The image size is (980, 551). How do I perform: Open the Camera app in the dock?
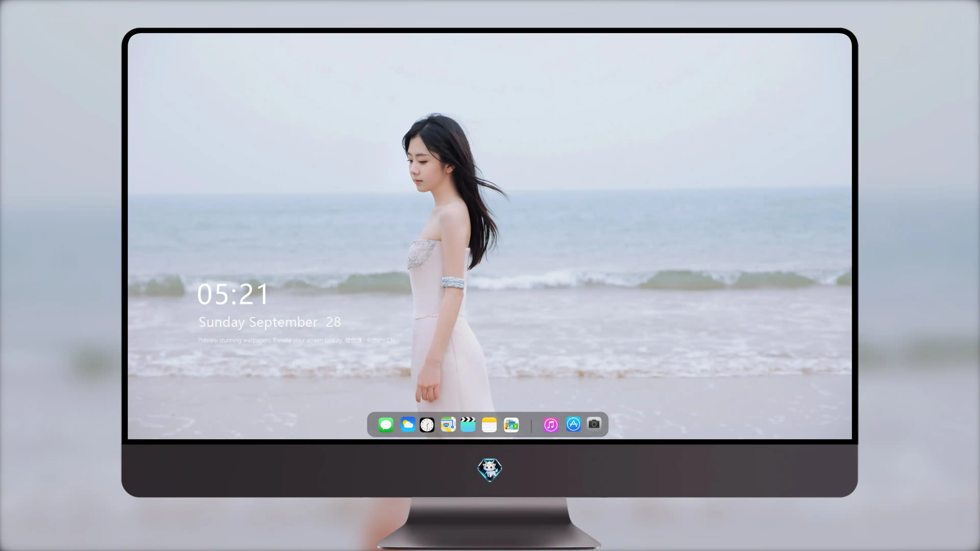pyautogui.click(x=594, y=424)
